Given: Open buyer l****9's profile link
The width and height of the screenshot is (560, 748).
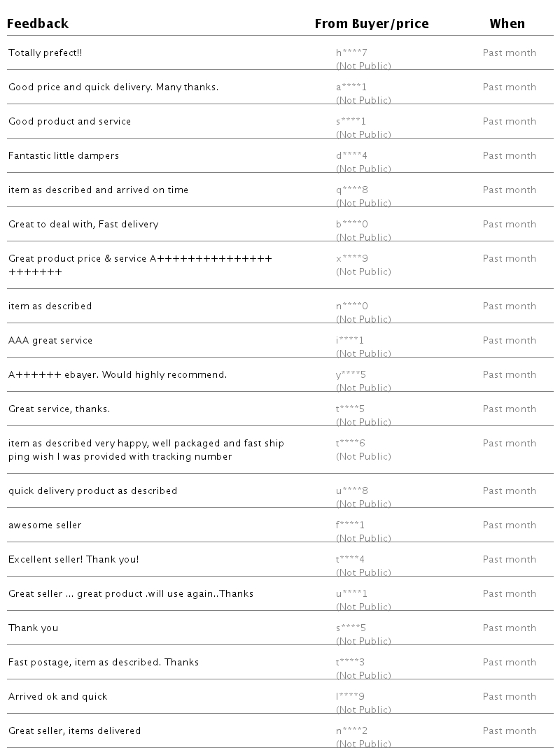Looking at the screenshot, I should [350, 697].
